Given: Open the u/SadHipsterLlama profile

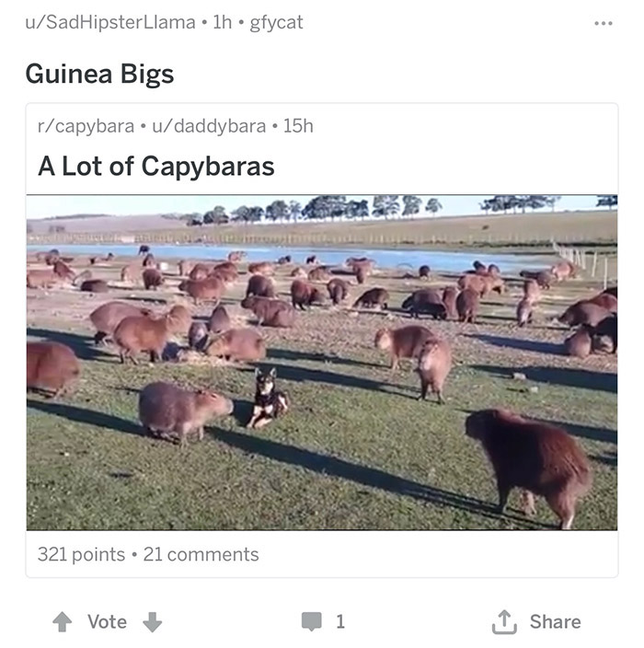Looking at the screenshot, I should 110,22.
